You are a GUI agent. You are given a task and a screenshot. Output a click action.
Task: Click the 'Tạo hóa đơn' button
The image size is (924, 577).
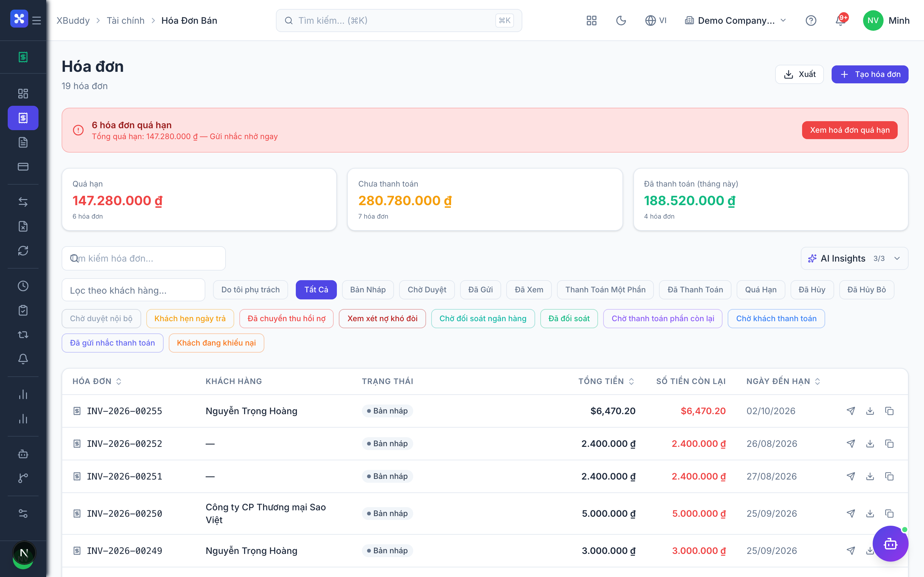tap(870, 74)
